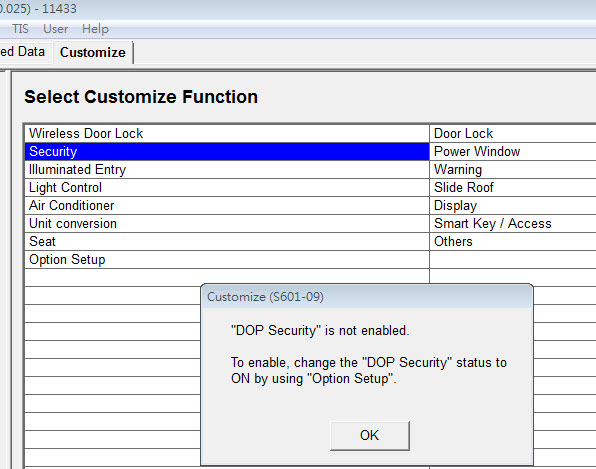Choose the Air Conditioner entry
Screen dimensions: 596x469
click(227, 206)
